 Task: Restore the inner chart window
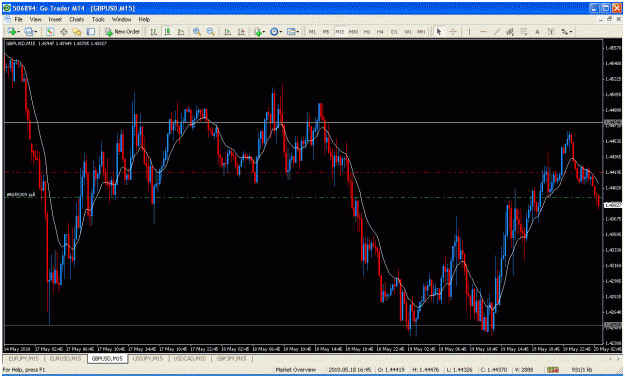pyautogui.click(x=609, y=19)
